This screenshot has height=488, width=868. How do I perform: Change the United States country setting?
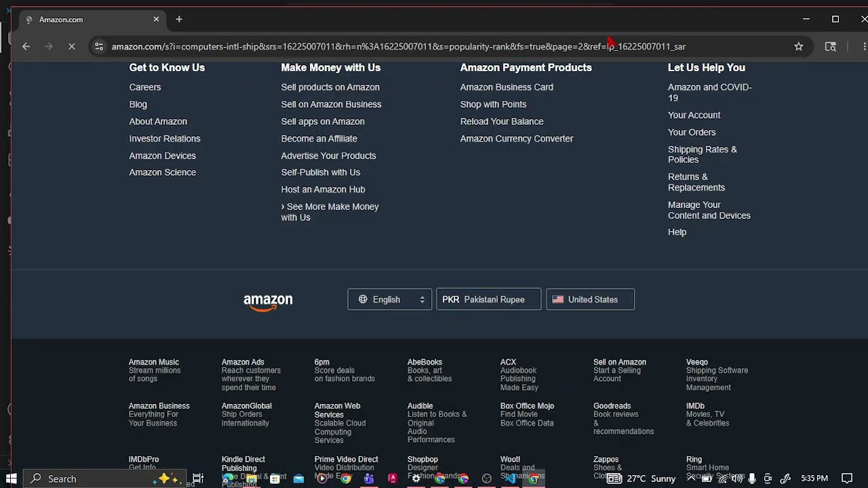[x=590, y=300]
